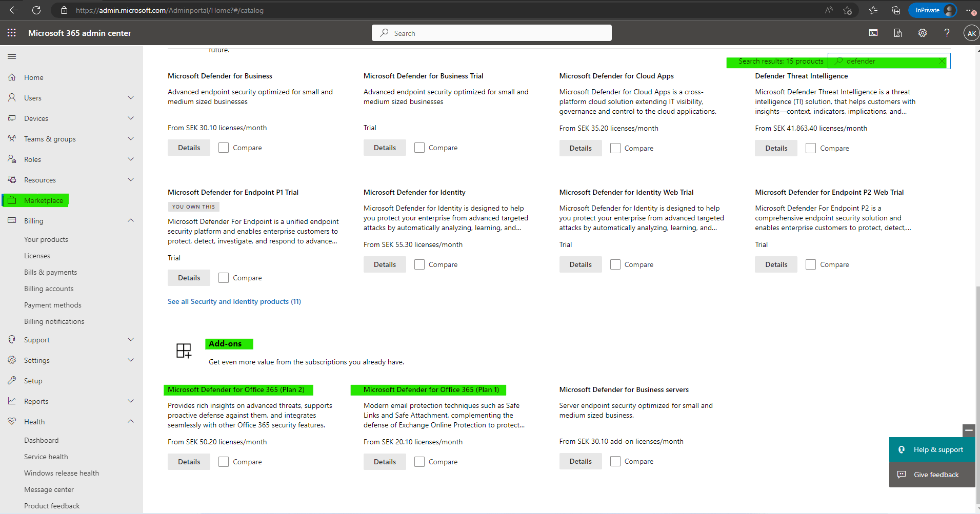Check Compare for Defender for Cloud Apps
Viewport: 980px width, 514px height.
(x=615, y=148)
